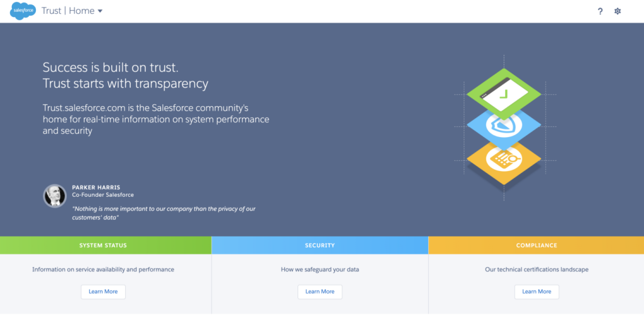The height and width of the screenshot is (327, 644).
Task: Expand the Trust | Home dropdown arrow
Action: pyautogui.click(x=100, y=11)
